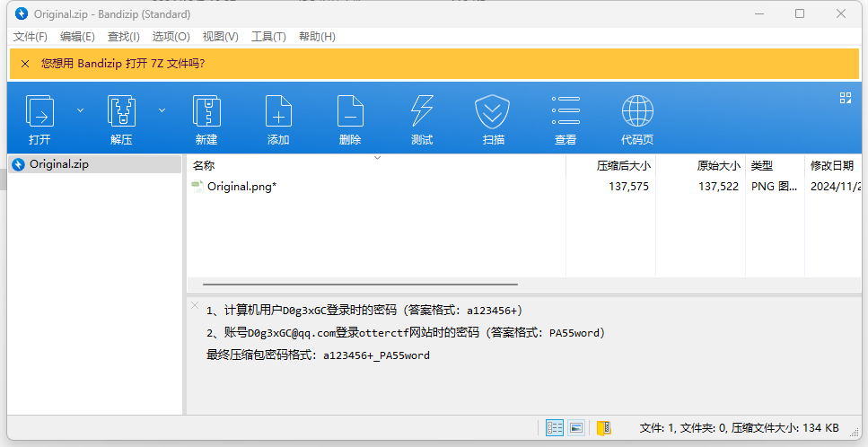The width and height of the screenshot is (868, 447).
Task: Click the Bandizip icon beside Original.zip in tree
Action: (x=18, y=164)
